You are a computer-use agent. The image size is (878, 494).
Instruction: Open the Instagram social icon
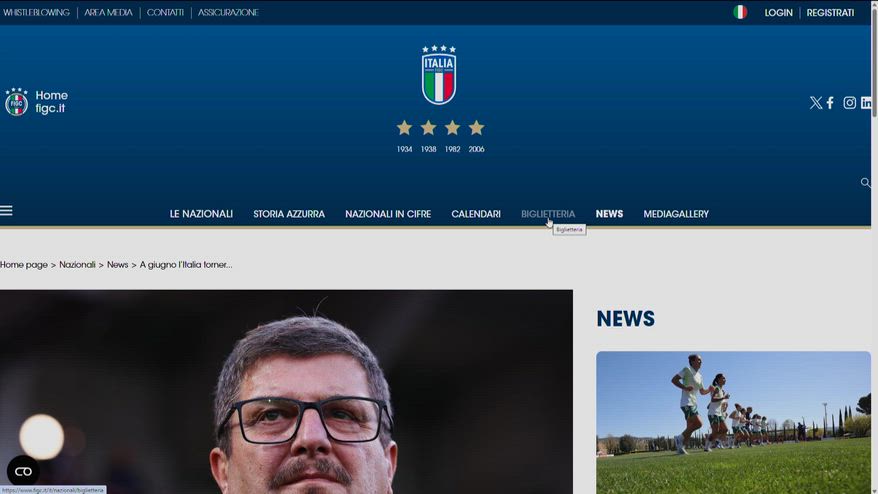tap(849, 103)
